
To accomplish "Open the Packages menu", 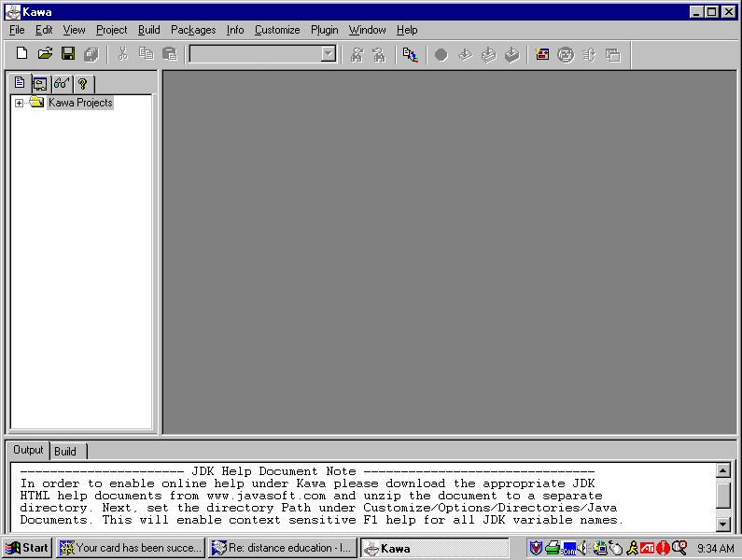I will point(193,30).
